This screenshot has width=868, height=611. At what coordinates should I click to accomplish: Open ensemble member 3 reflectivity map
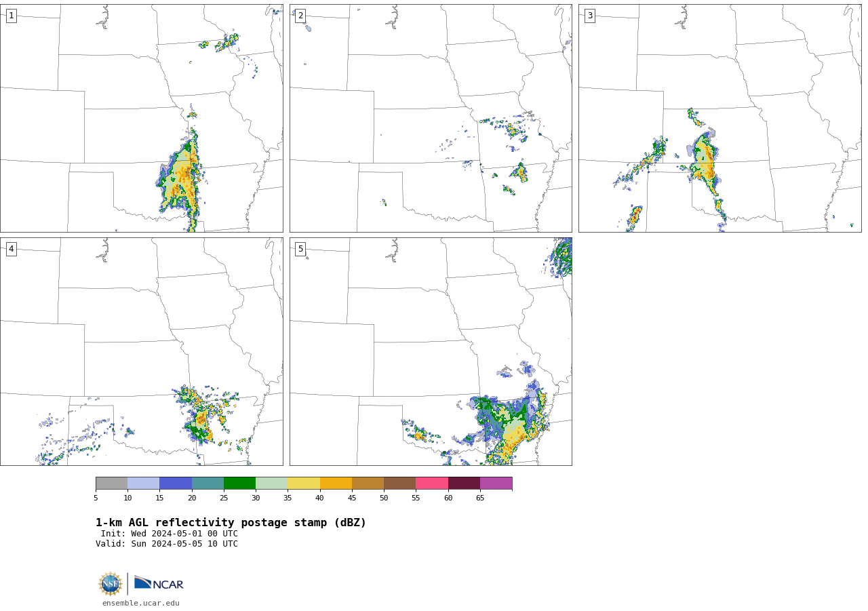click(719, 119)
